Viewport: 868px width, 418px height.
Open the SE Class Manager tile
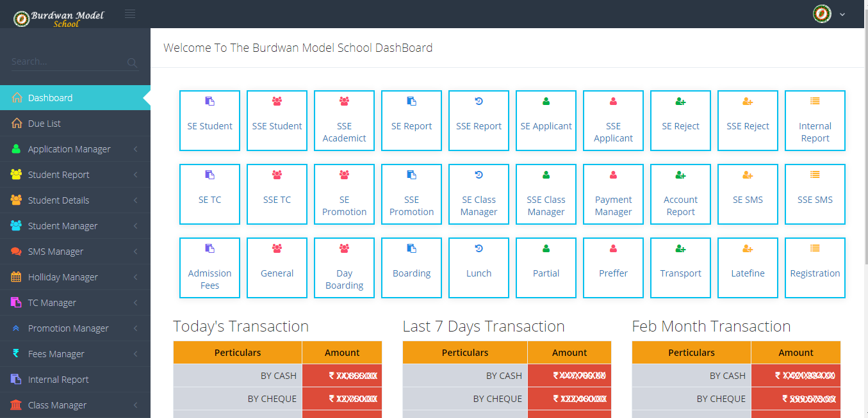479,194
